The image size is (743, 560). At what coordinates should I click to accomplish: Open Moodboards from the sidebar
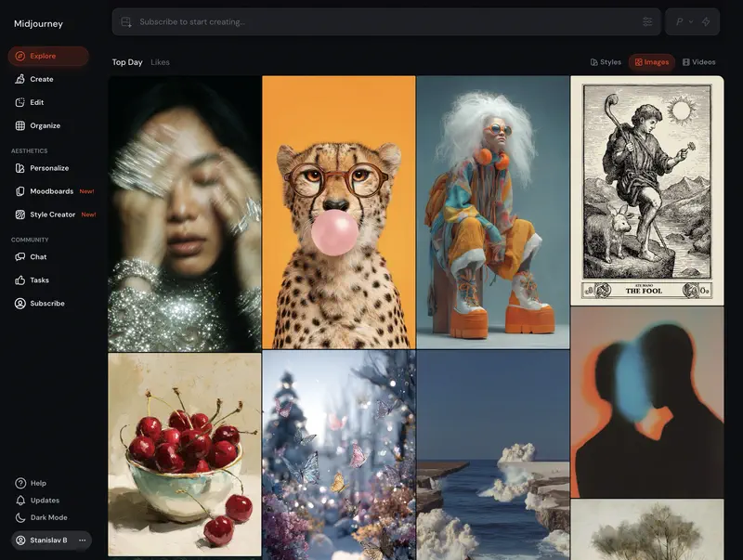click(x=53, y=191)
